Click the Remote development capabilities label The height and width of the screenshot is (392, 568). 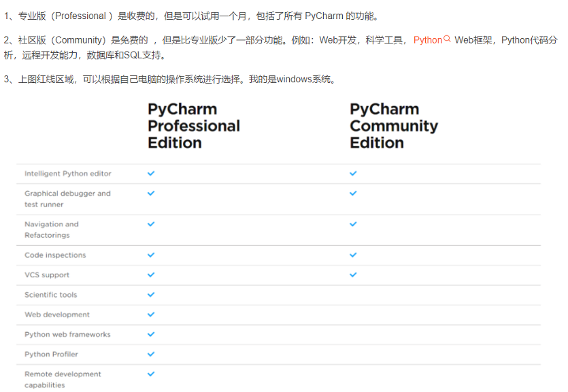(x=63, y=380)
